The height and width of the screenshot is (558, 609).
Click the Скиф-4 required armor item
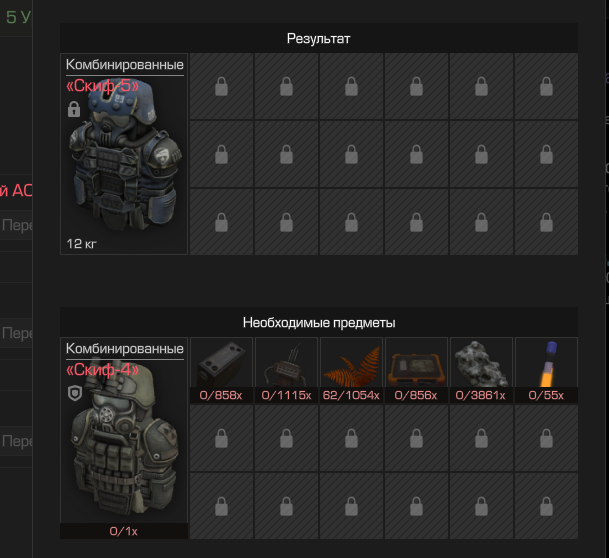tap(124, 438)
